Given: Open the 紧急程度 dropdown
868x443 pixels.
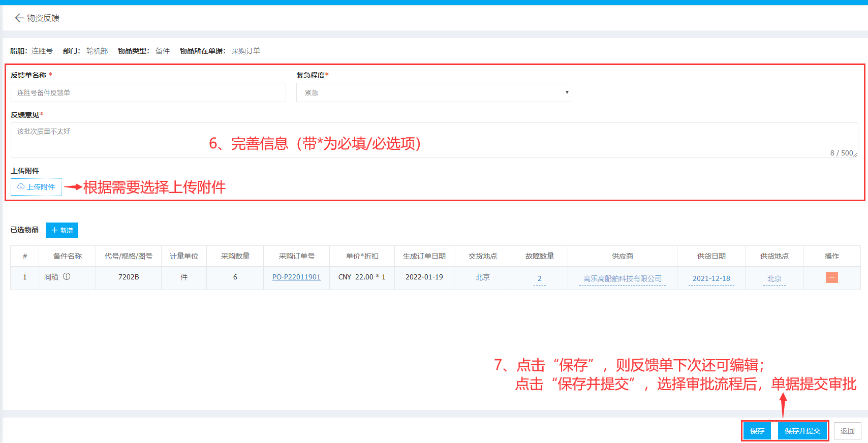Looking at the screenshot, I should [x=434, y=92].
